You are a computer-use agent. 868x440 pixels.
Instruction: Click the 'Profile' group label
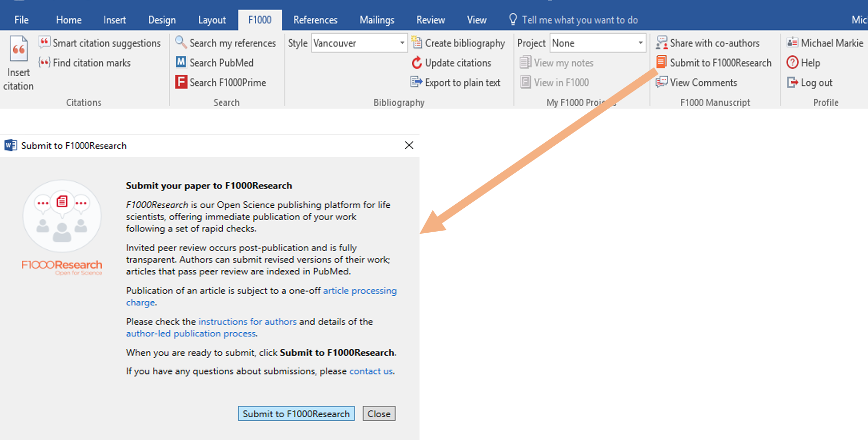[x=826, y=103]
